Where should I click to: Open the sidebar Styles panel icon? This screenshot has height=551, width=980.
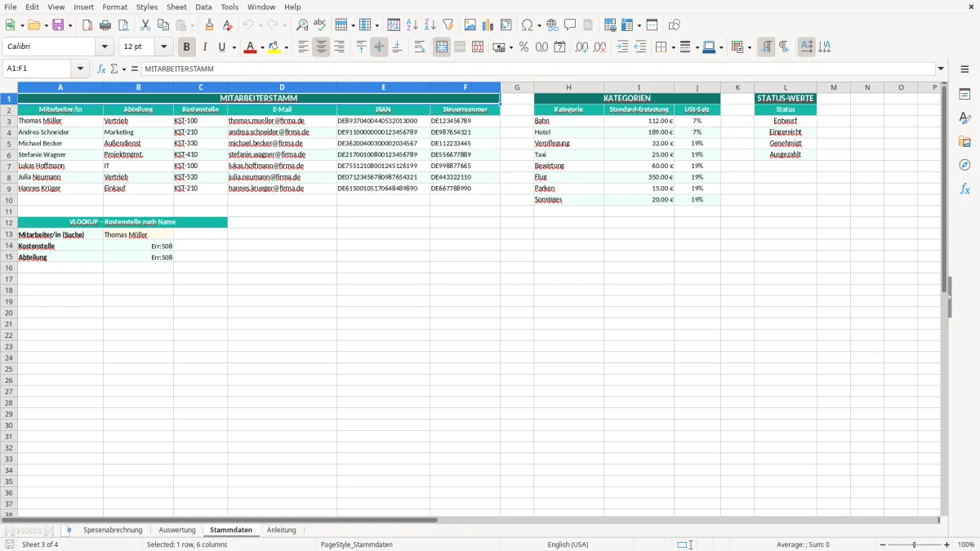point(964,118)
